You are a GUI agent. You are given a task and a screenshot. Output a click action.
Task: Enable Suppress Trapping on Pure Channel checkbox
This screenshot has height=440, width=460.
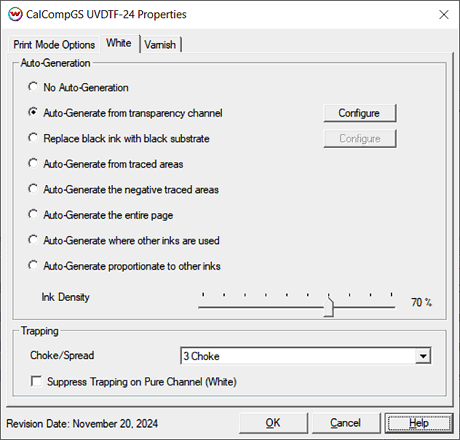36,381
